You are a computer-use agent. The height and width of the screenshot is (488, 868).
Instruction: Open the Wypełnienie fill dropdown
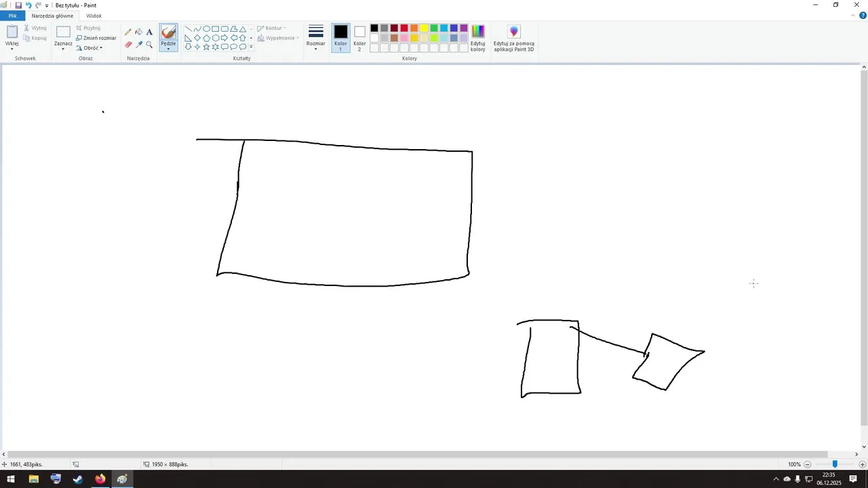pyautogui.click(x=278, y=38)
